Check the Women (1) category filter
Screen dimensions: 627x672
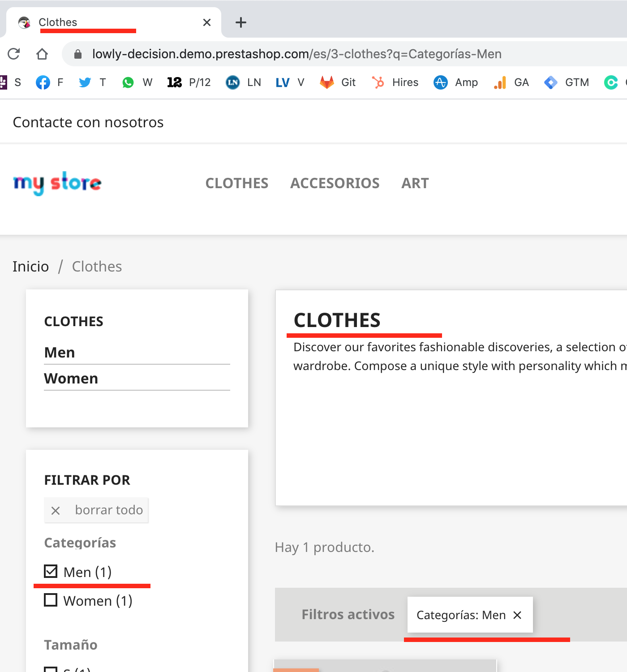[x=51, y=600]
